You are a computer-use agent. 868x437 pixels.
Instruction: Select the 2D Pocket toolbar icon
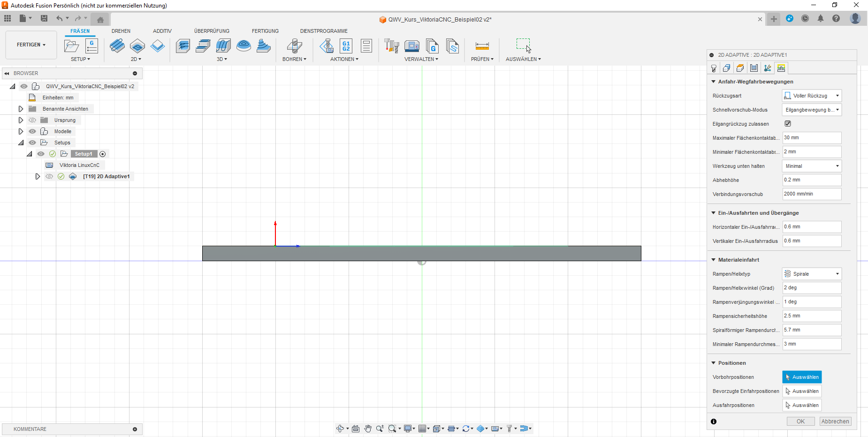click(x=137, y=46)
